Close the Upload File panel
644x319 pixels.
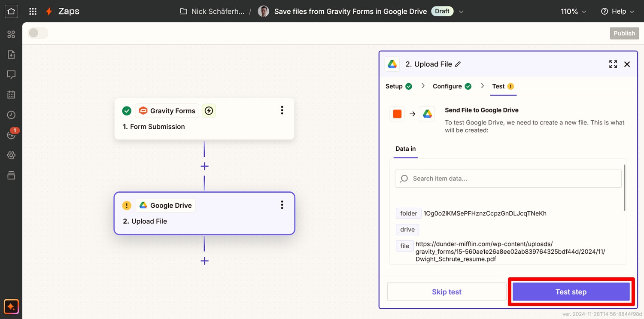(x=627, y=64)
